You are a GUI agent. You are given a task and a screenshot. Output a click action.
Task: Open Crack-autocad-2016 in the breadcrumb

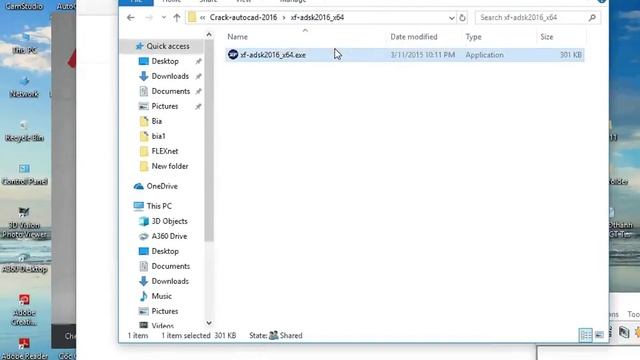pos(243,18)
